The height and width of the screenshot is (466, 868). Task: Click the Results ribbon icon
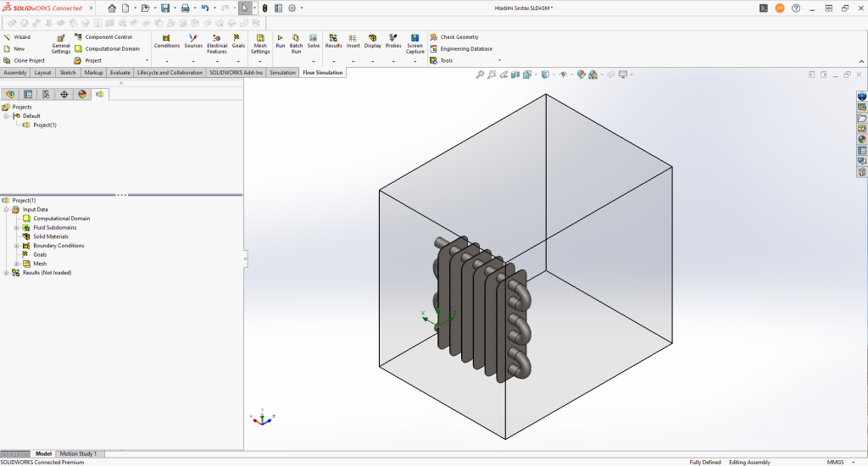pyautogui.click(x=333, y=42)
